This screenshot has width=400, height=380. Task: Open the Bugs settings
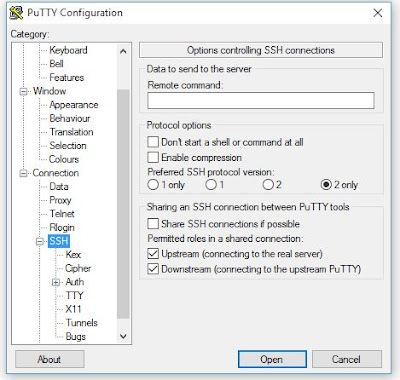click(x=76, y=337)
